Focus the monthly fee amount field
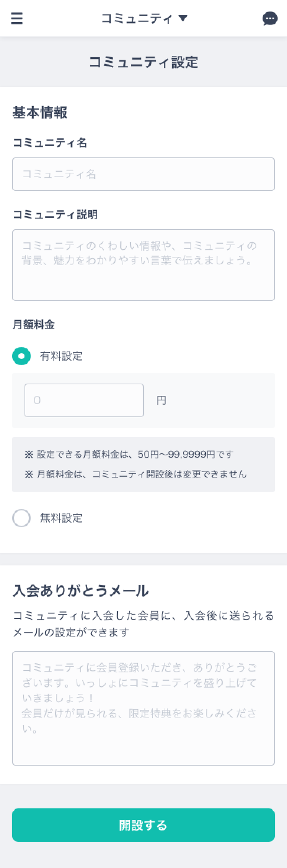Image resolution: width=287 pixels, height=868 pixels. 84,400
